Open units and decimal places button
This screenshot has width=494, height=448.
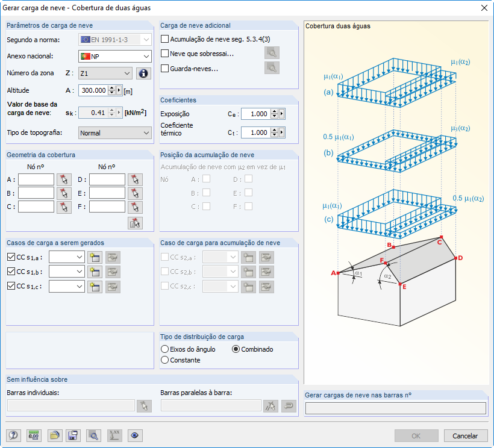(x=33, y=435)
